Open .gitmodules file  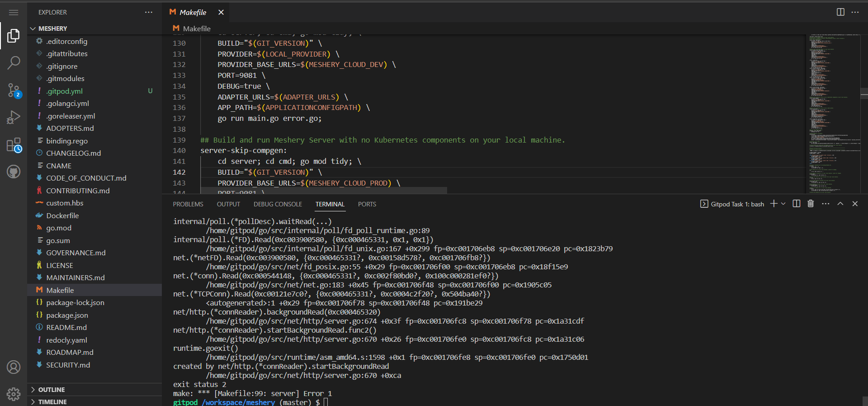pyautogui.click(x=94, y=78)
